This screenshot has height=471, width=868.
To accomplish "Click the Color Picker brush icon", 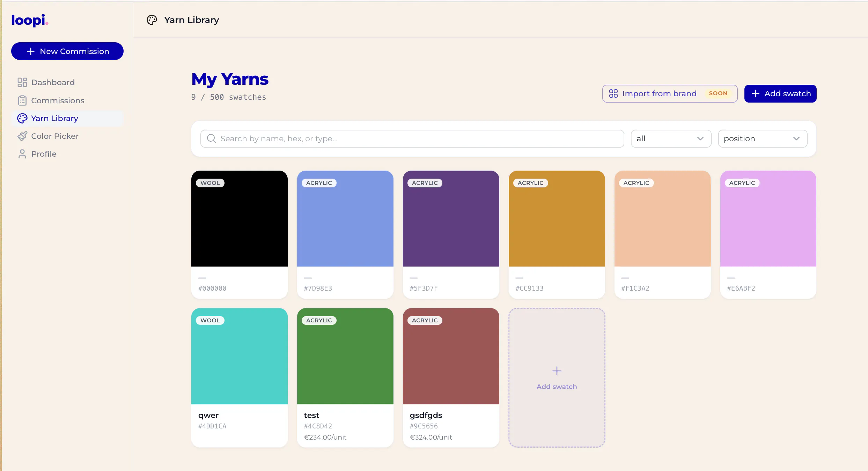I will pyautogui.click(x=22, y=136).
